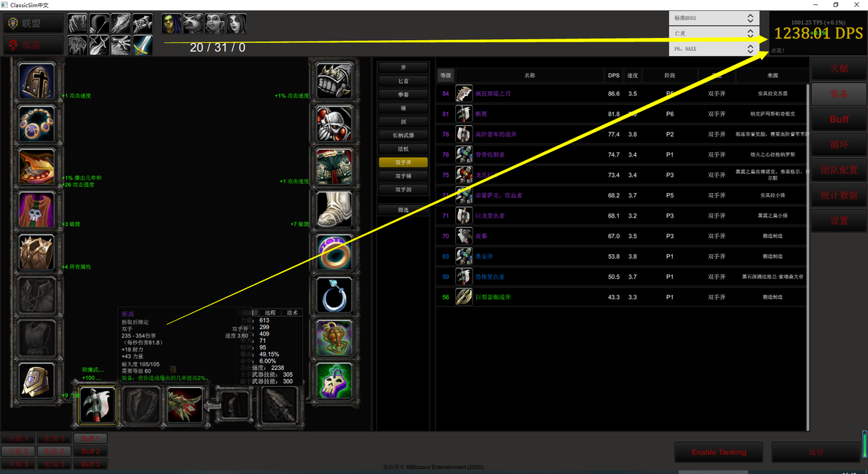Screen dimensions: 868x474
Task: Choose the Undead race portrait
Action: coord(237,24)
